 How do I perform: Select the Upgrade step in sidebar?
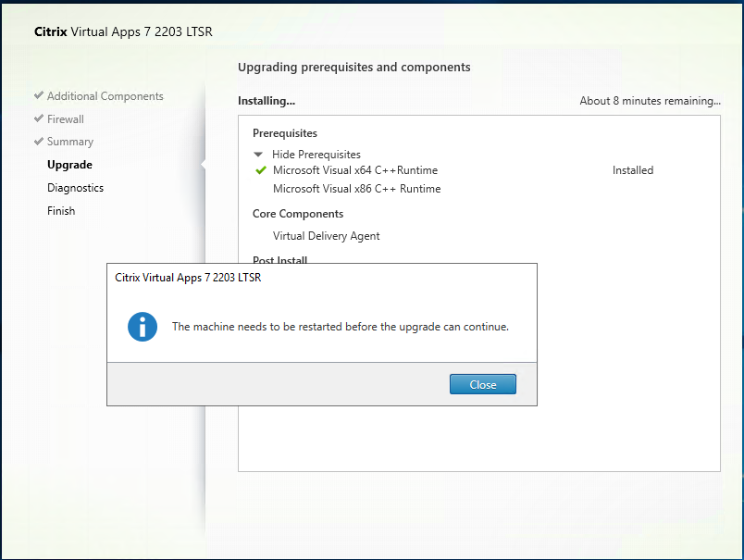coord(69,165)
